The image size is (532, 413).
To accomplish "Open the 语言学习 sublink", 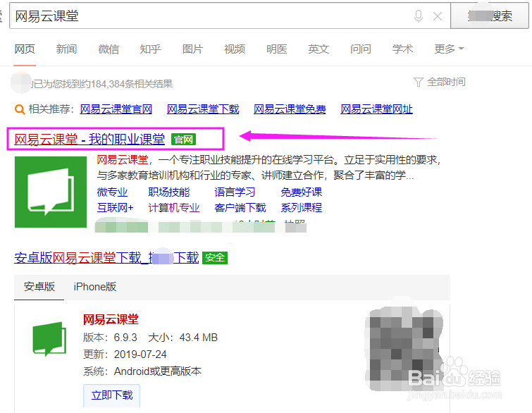I will coord(235,192).
